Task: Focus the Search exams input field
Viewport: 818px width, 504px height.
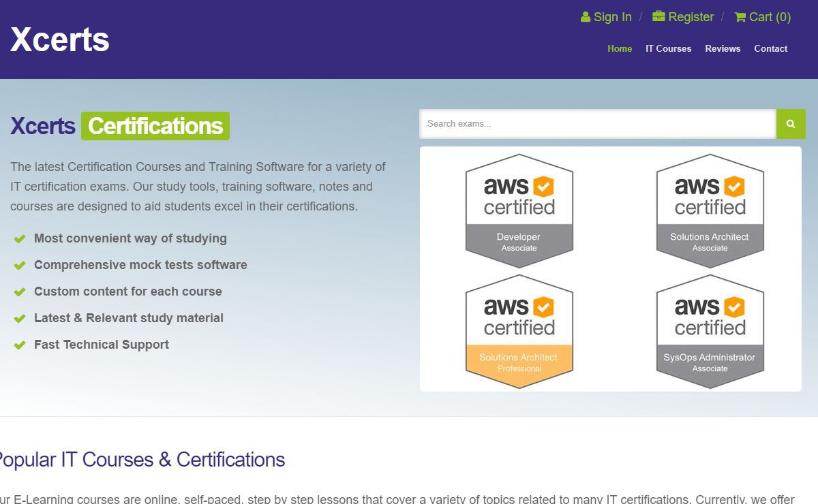Action: [x=598, y=123]
